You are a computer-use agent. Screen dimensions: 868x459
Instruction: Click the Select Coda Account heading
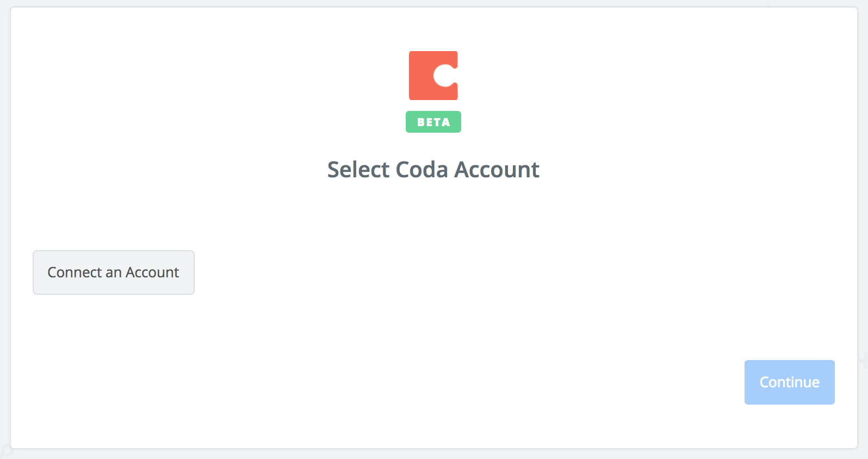click(x=433, y=170)
